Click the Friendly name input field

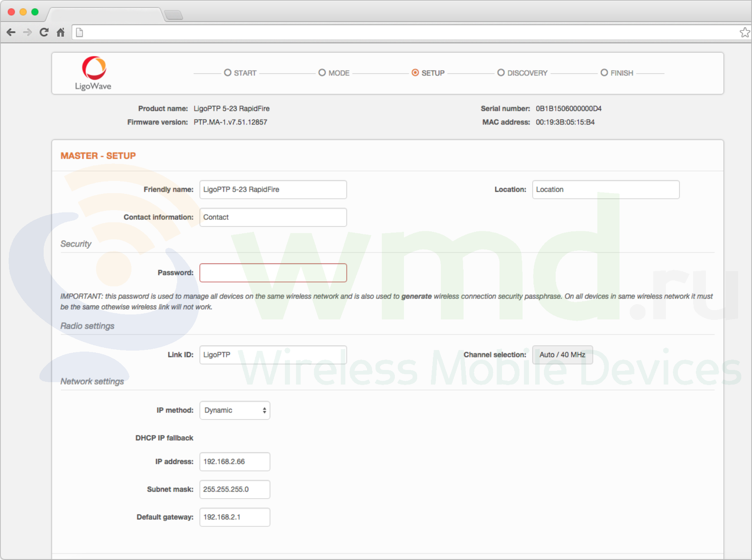[x=273, y=189]
